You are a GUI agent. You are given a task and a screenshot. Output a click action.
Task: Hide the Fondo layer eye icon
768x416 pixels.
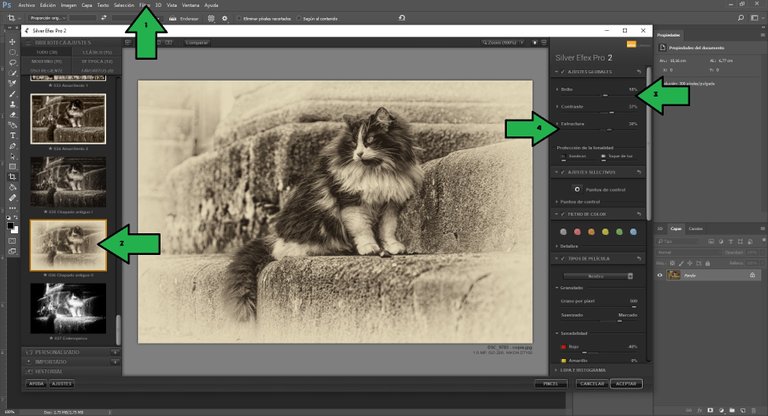click(x=660, y=275)
